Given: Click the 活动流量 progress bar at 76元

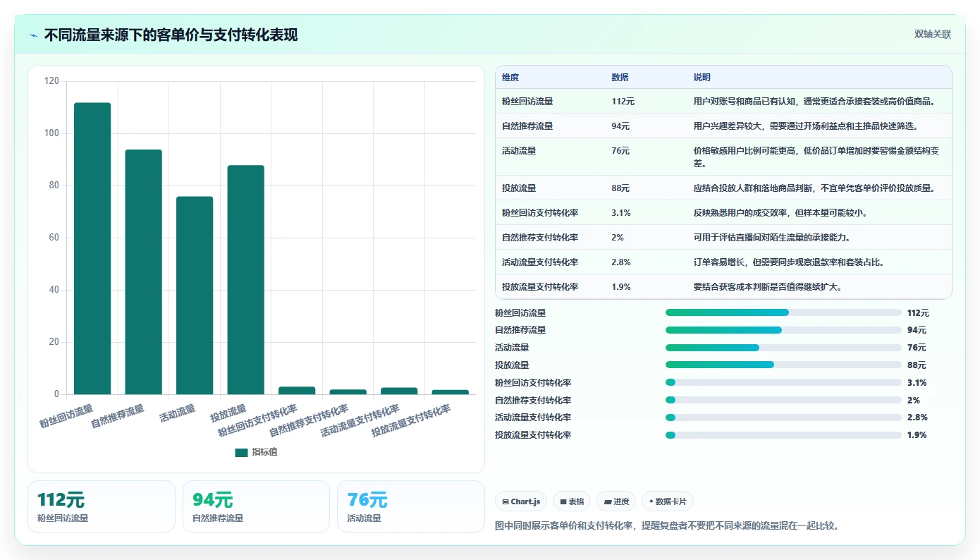Looking at the screenshot, I should pos(783,348).
